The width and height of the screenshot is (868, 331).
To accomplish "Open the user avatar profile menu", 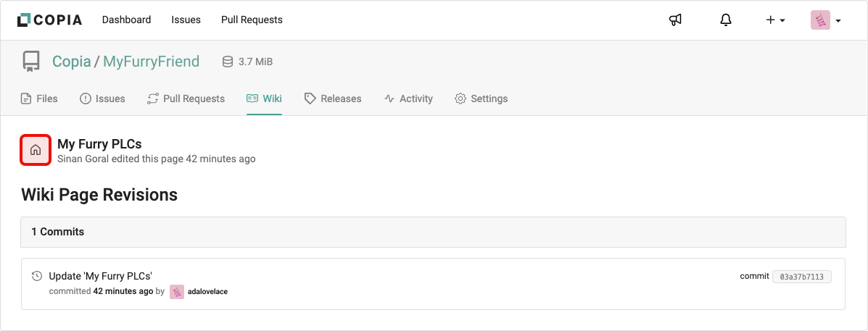I will pos(825,20).
